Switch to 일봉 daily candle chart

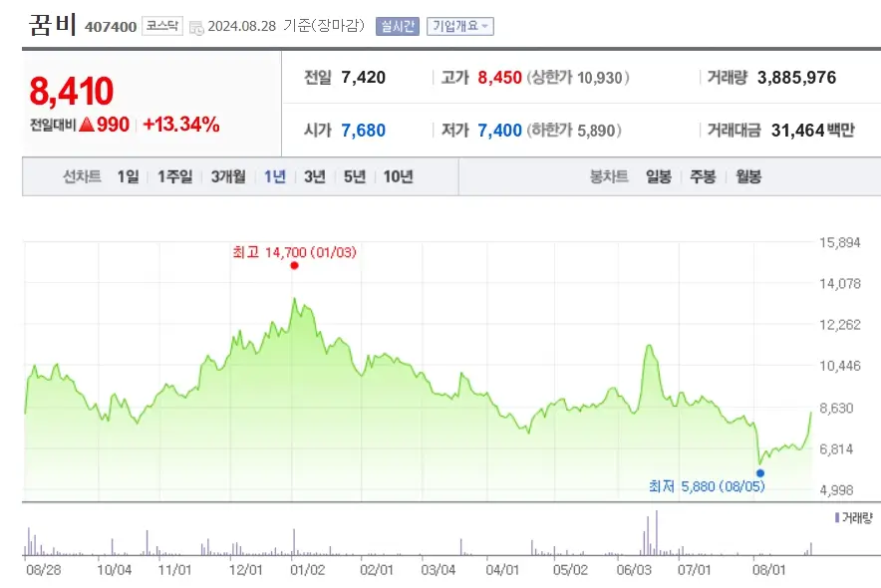click(x=657, y=175)
